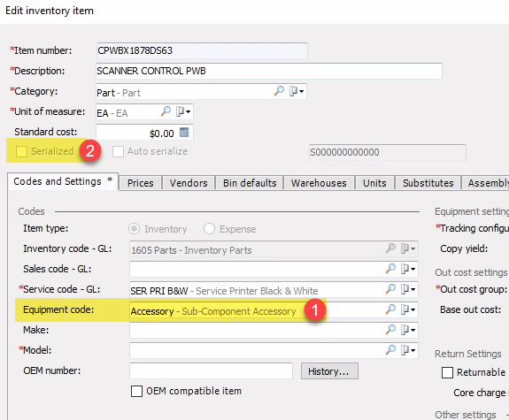Click the Make field search icon
509x420 pixels.
[x=390, y=330]
